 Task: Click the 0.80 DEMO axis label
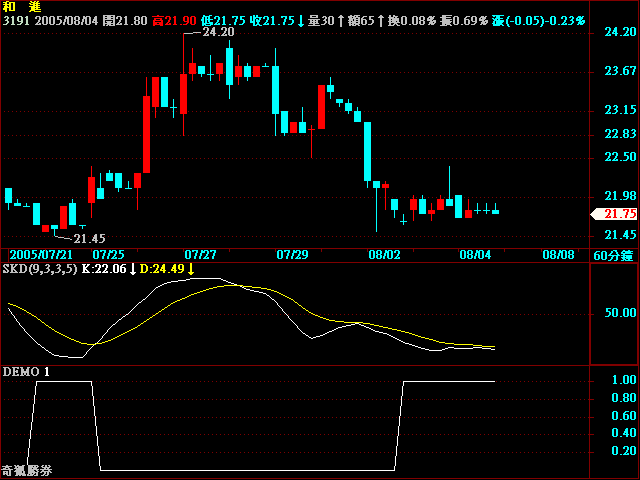coord(624,398)
